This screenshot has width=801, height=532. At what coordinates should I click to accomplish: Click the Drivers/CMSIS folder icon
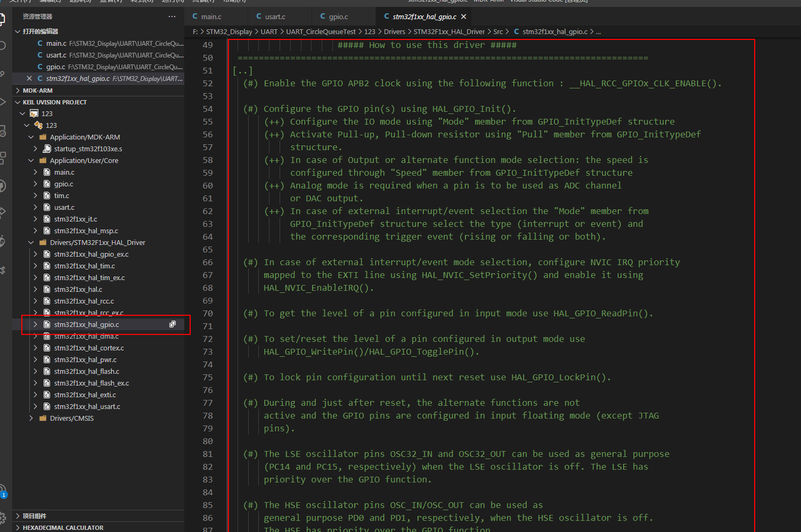pyautogui.click(x=43, y=418)
